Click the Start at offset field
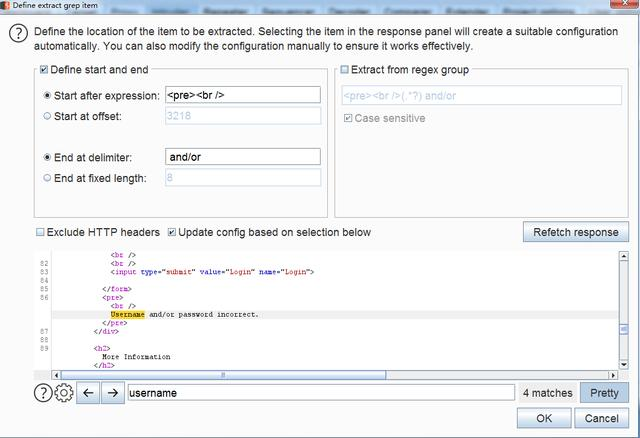Screen dimensions: 640x438 pyautogui.click(x=243, y=116)
